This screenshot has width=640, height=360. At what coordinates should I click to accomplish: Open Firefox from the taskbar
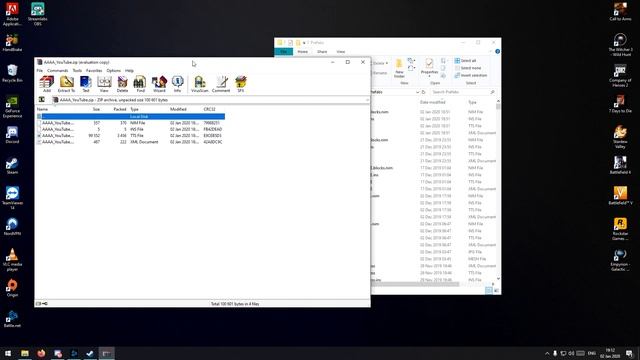pos(41,353)
